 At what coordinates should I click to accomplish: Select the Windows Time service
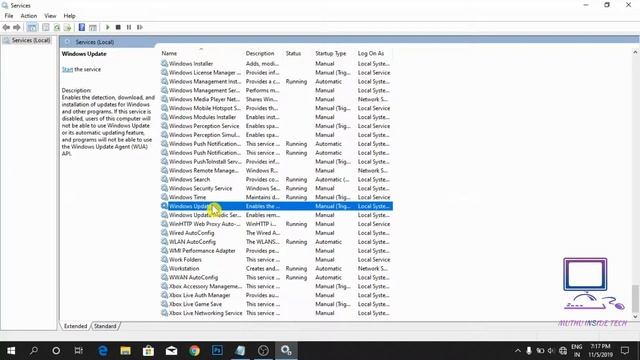[x=276, y=197]
